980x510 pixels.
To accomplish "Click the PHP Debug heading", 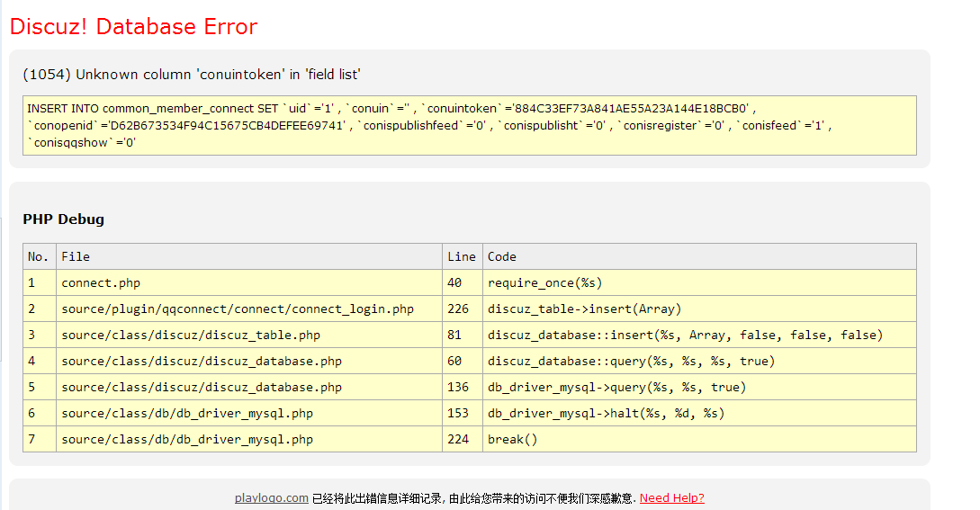I will click(63, 219).
